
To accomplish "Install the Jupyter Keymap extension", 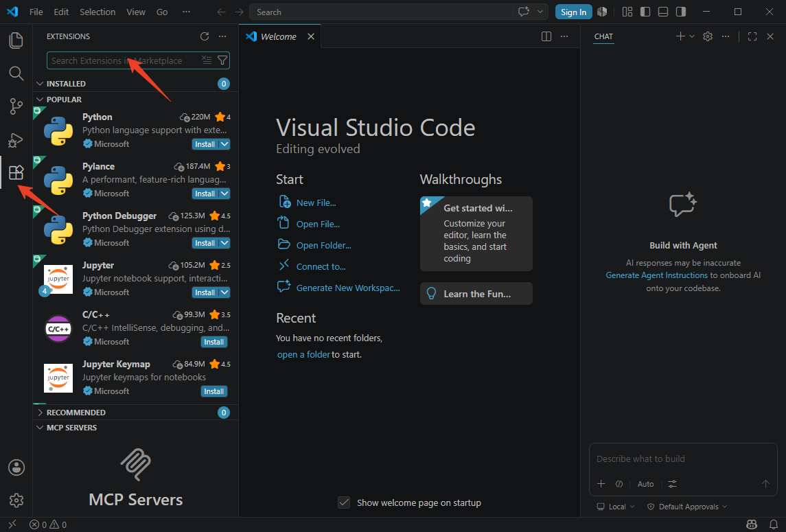I will [214, 391].
